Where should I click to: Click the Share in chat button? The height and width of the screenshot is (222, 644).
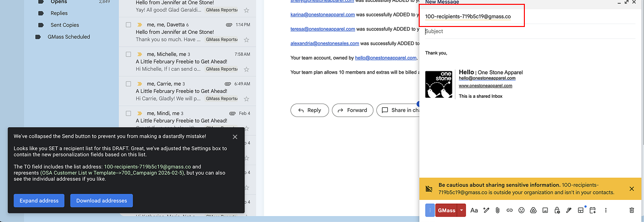pos(398,110)
